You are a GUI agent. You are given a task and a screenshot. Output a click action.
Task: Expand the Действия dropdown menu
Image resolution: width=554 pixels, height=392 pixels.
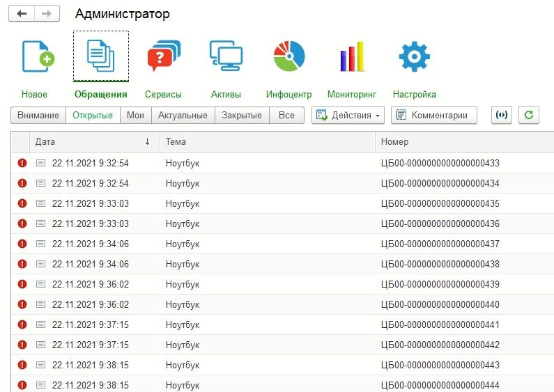[x=348, y=115]
